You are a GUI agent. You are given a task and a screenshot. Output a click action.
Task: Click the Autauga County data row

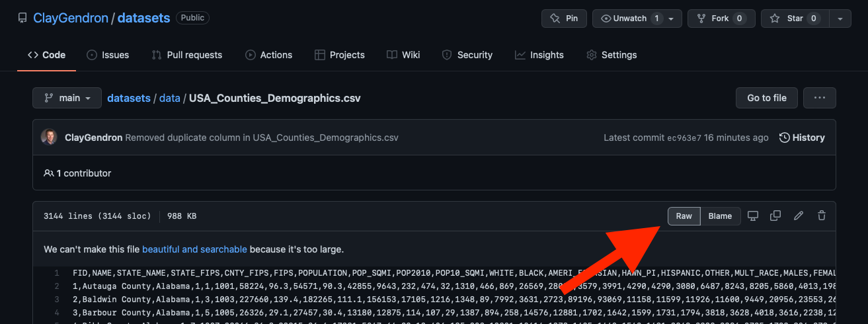[x=454, y=286]
